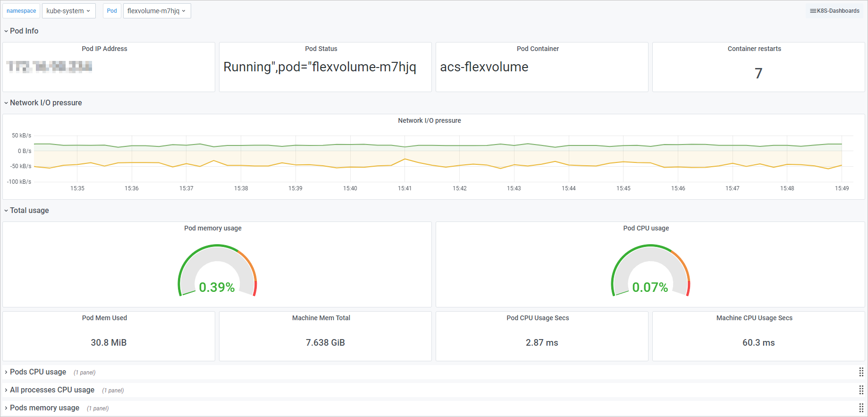This screenshot has height=417, width=868.
Task: Click the Pod Status panel title
Action: [321, 49]
